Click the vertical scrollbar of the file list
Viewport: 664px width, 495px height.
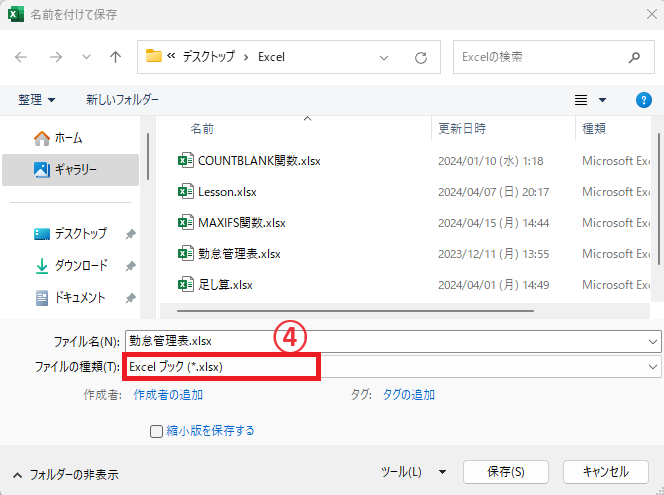[x=659, y=199]
